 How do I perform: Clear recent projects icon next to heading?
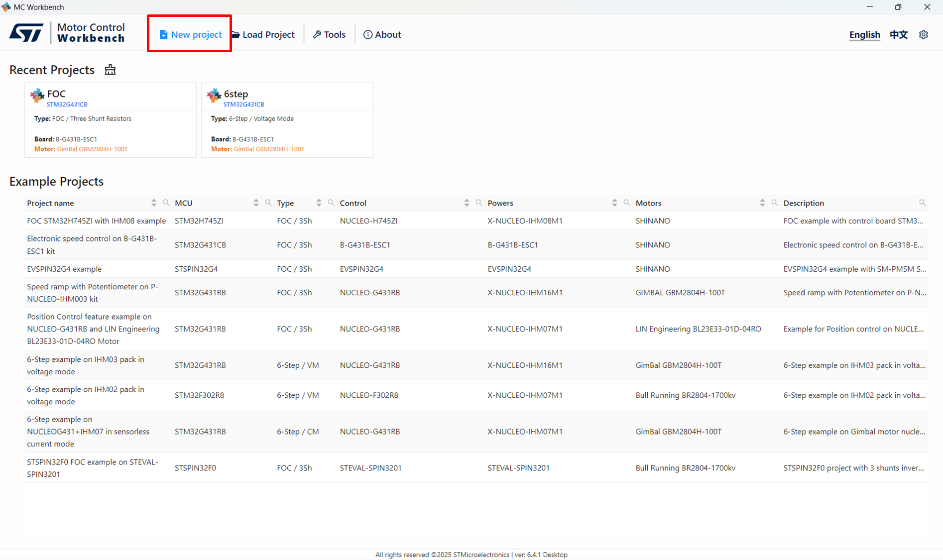tap(110, 70)
